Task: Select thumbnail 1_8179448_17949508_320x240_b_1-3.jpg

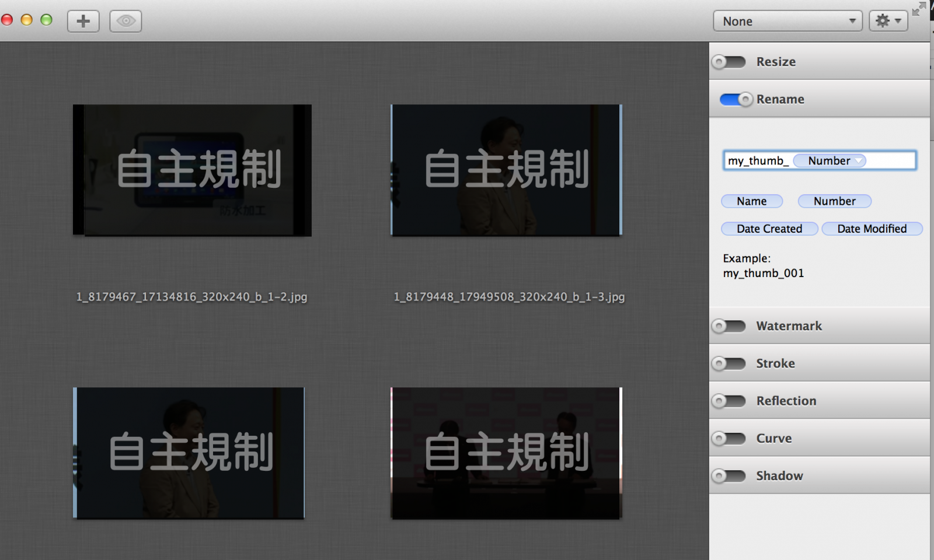Action: pos(506,170)
